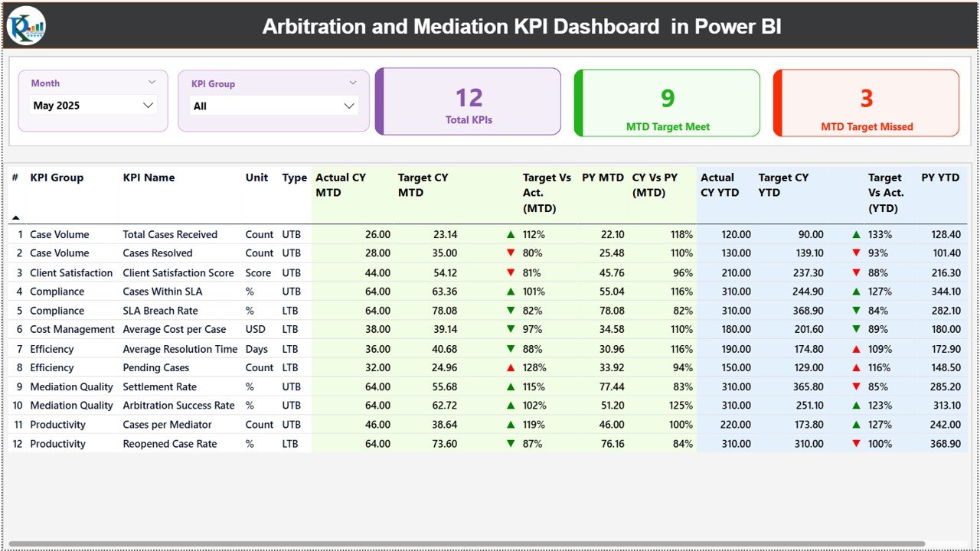
Task: Click the green up arrow beside Settlement Rate 115%
Action: click(x=511, y=386)
